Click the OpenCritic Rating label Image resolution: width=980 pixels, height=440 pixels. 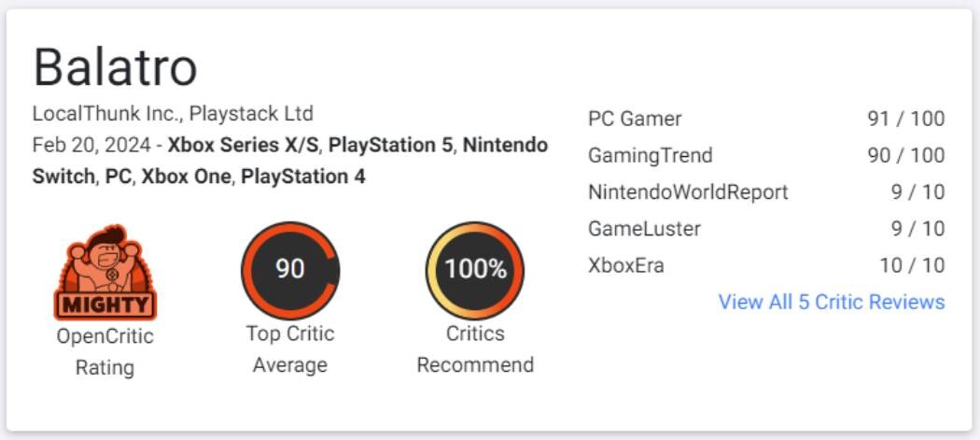tap(105, 351)
